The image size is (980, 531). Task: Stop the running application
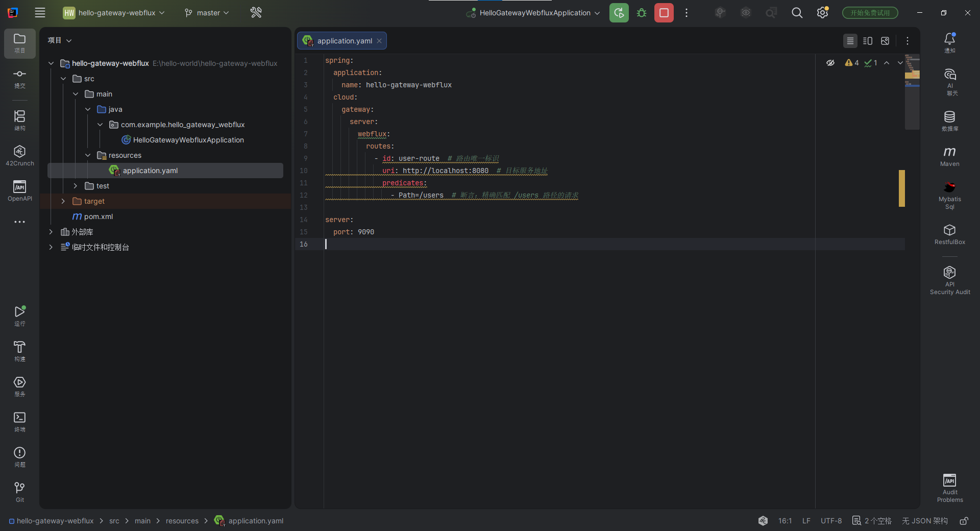tap(664, 13)
